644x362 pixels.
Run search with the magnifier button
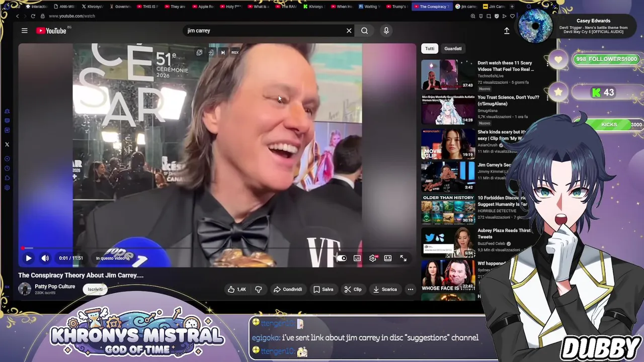click(364, 31)
